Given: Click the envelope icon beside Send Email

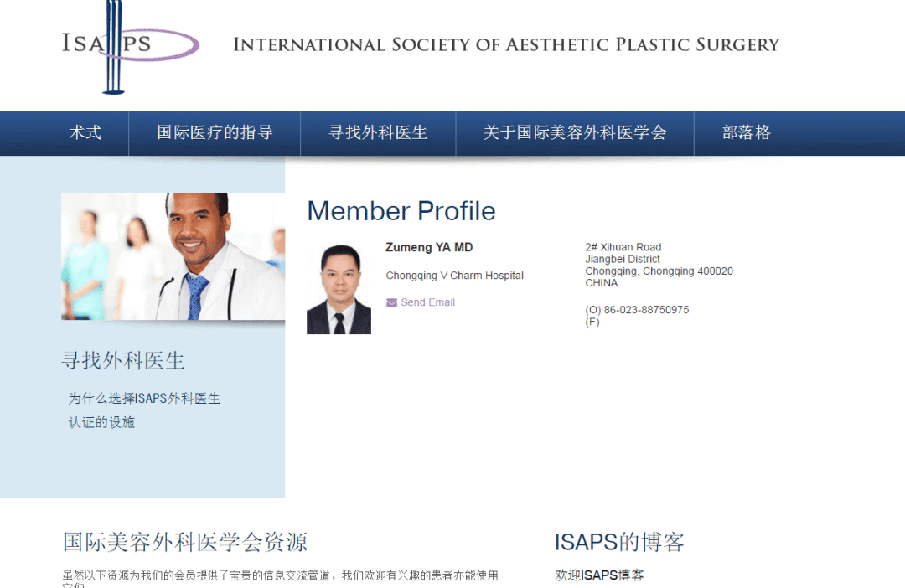Looking at the screenshot, I should pyautogui.click(x=391, y=302).
